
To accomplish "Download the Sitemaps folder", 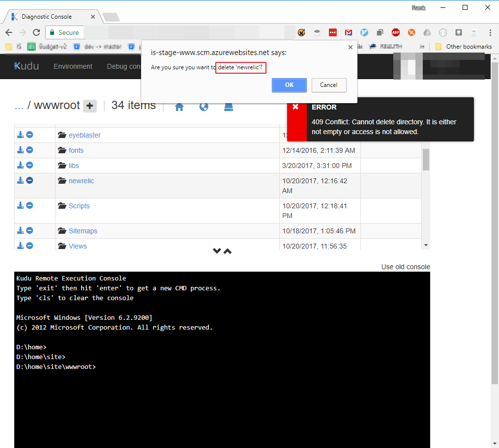I will tap(20, 230).
